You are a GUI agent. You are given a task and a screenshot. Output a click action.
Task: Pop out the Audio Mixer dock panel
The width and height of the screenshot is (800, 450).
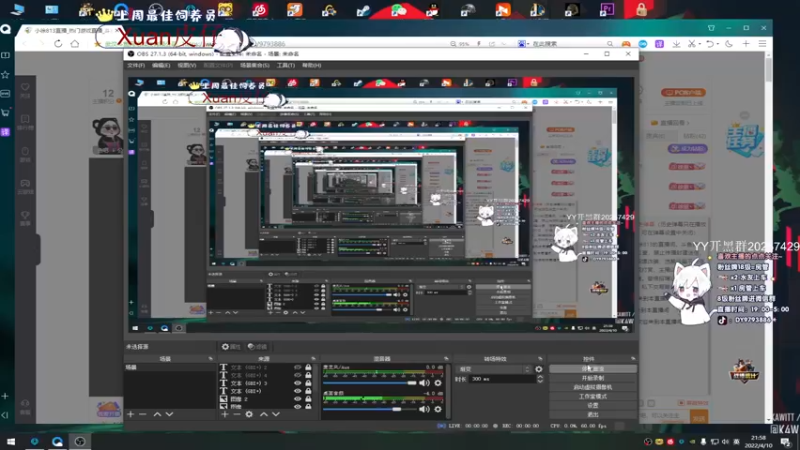click(x=446, y=359)
